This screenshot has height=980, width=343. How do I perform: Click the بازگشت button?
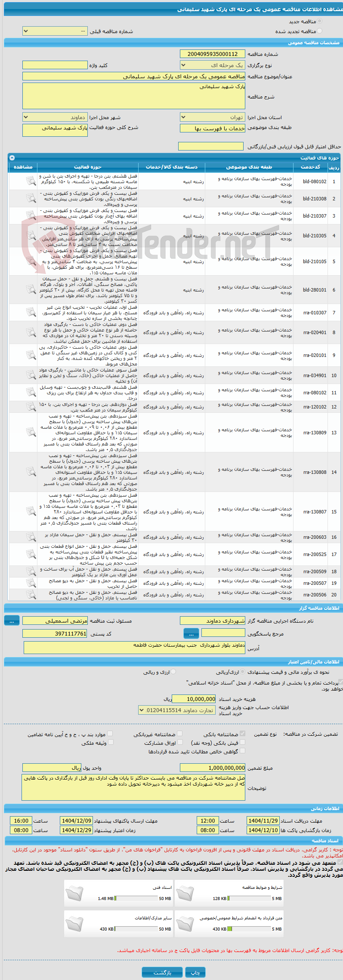(162, 972)
